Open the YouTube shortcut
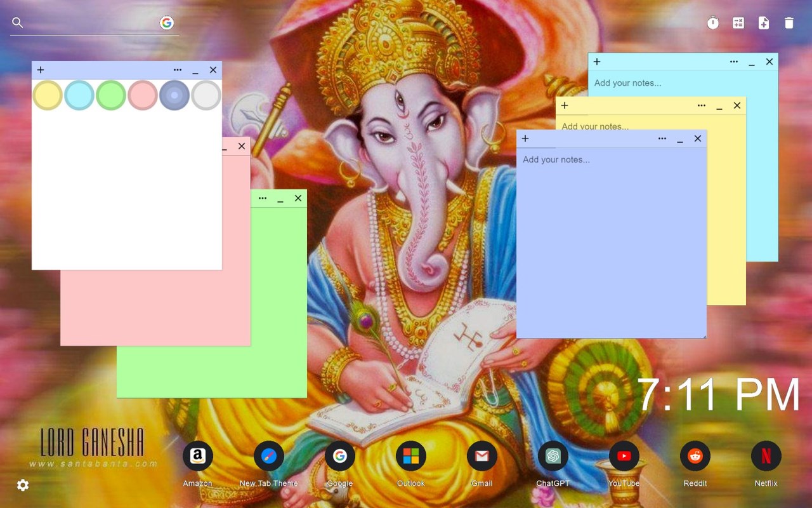The height and width of the screenshot is (508, 812). 624,456
